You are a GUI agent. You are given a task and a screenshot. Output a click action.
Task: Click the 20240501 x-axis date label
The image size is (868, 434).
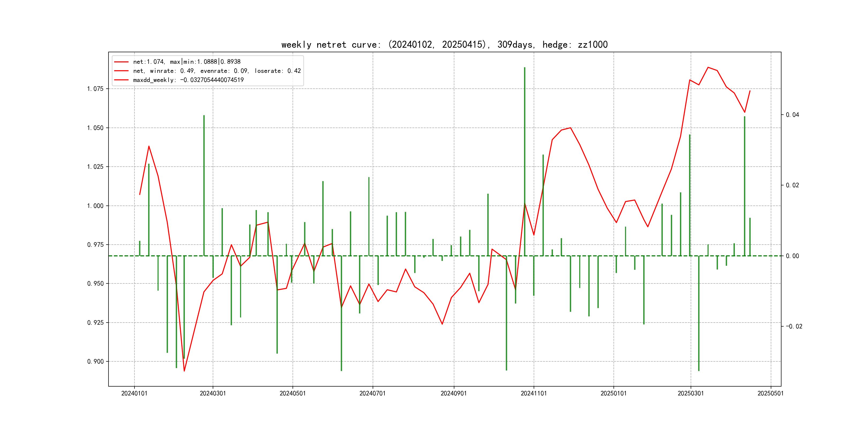click(x=293, y=394)
